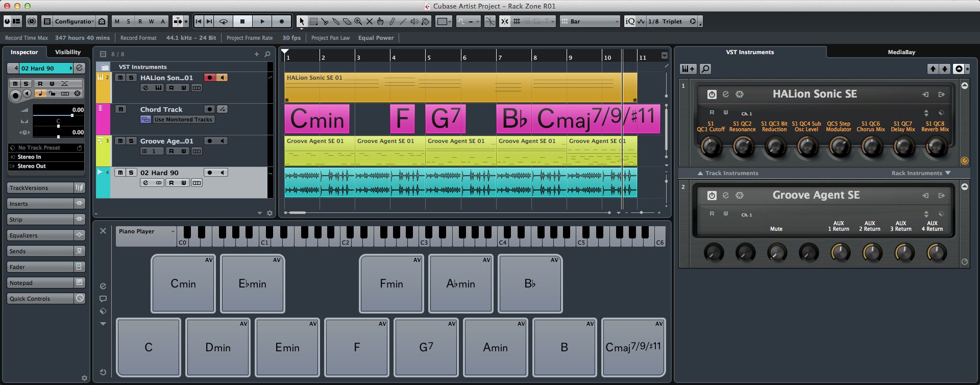
Task: Open the Piano Player mode dropdown
Action: (x=146, y=231)
